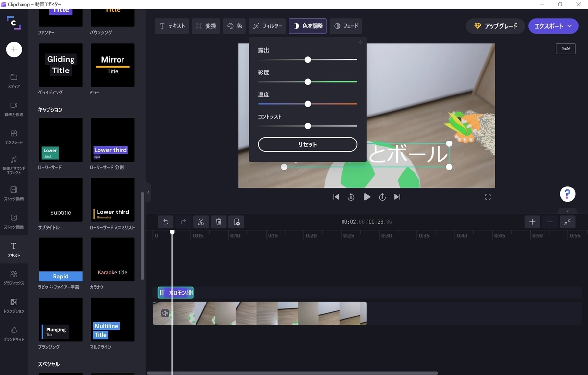This screenshot has width=588, height=375.
Task: Zoom out the timeline with minus icon
Action: pyautogui.click(x=550, y=222)
